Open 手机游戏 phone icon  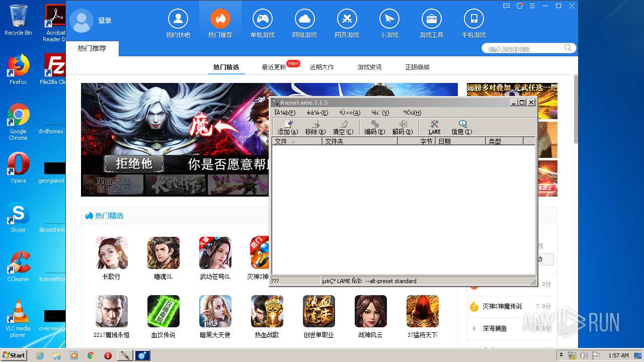click(473, 19)
